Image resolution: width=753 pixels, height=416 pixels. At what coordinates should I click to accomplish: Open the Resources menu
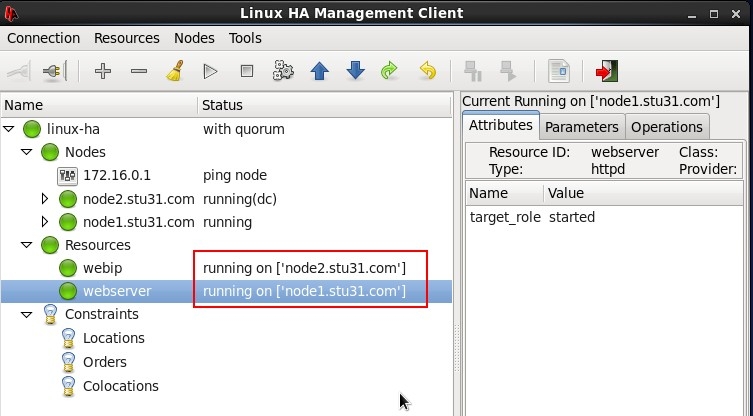[x=127, y=38]
